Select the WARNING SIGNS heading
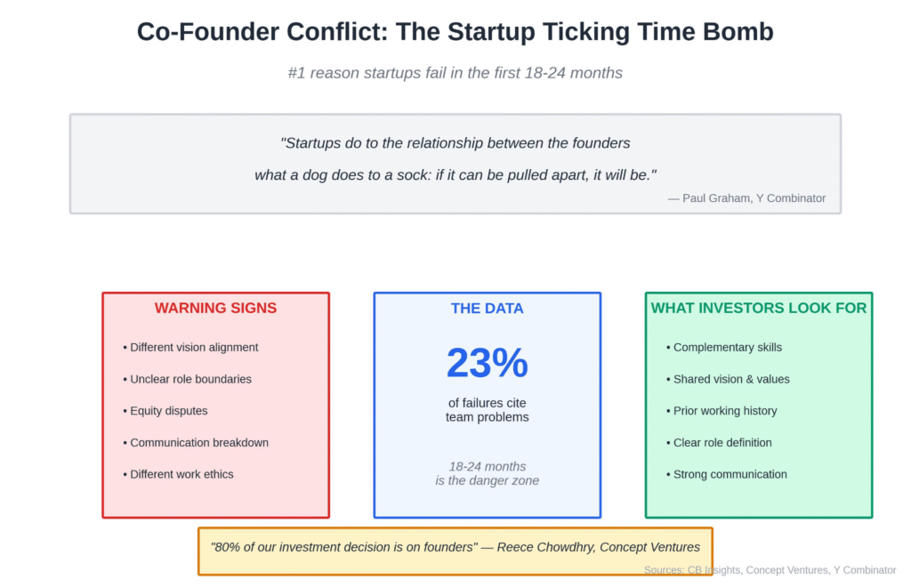The image size is (911, 588). pos(215,309)
